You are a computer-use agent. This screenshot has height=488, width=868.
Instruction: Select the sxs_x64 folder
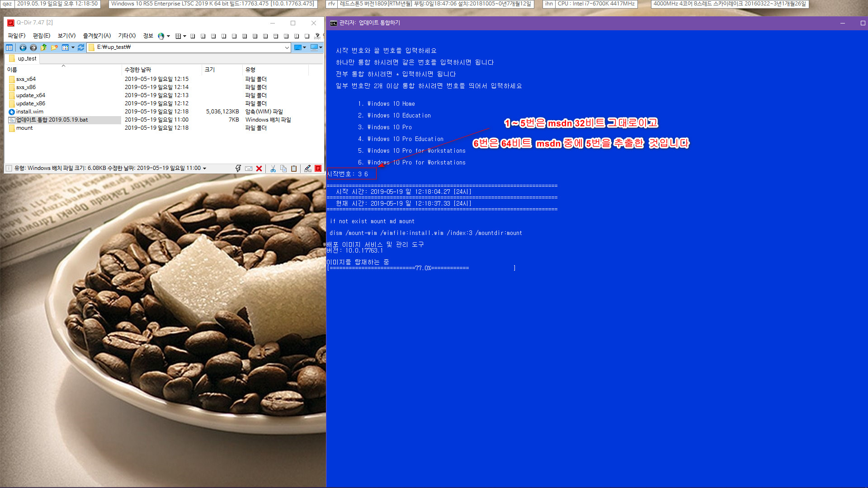pyautogui.click(x=26, y=79)
